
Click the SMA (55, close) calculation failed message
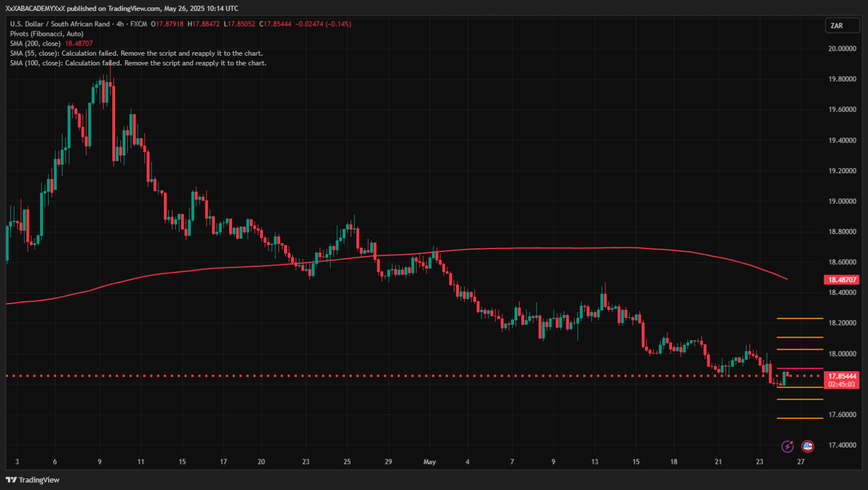(136, 53)
